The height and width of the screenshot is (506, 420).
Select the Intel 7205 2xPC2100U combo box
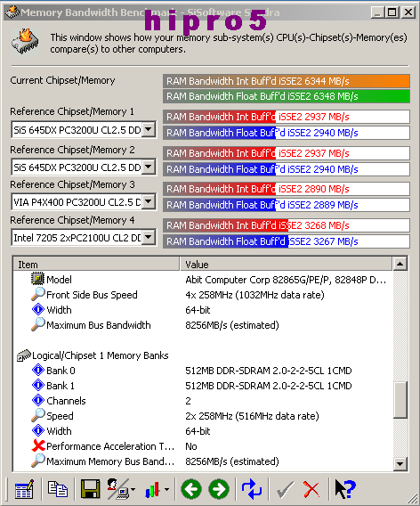point(84,238)
